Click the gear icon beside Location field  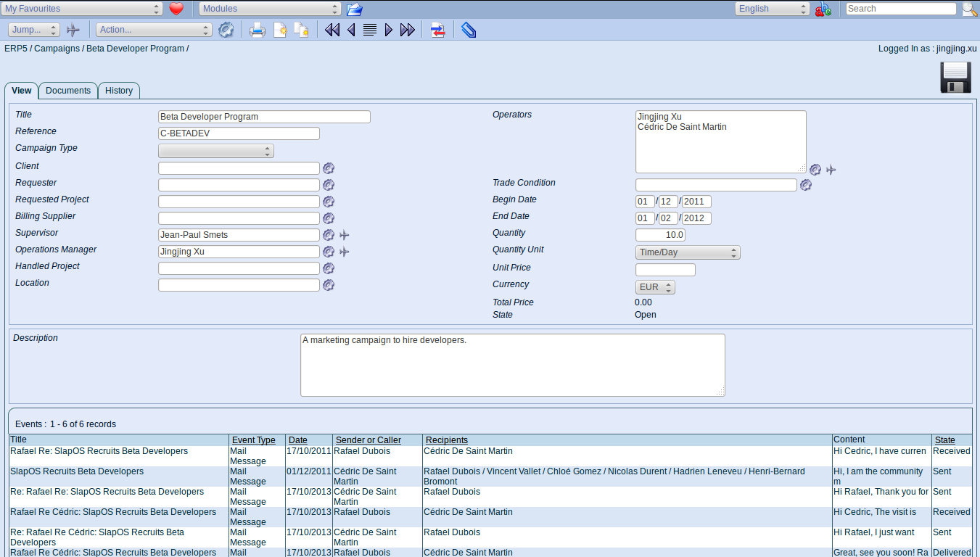coord(329,285)
